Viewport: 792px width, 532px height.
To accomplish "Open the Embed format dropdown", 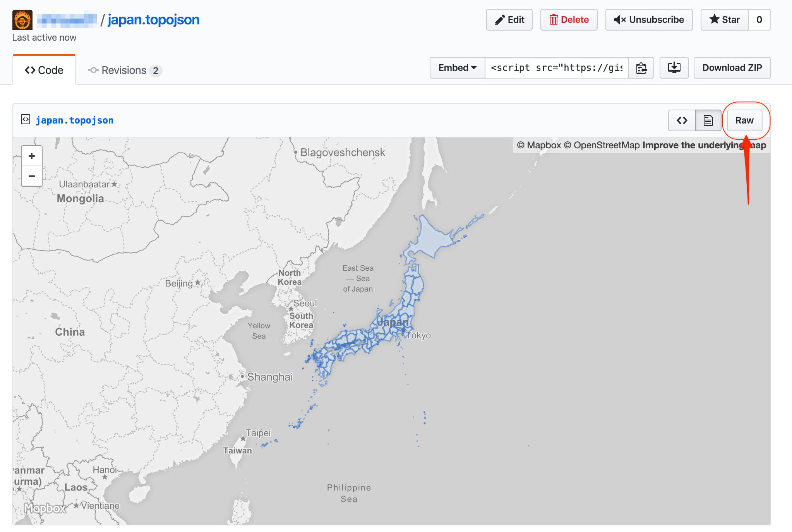I will [x=457, y=68].
